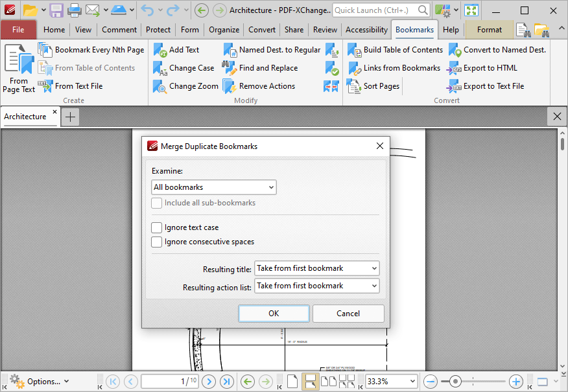The height and width of the screenshot is (392, 568).
Task: Click the Change Zoom icon
Action: click(160, 86)
